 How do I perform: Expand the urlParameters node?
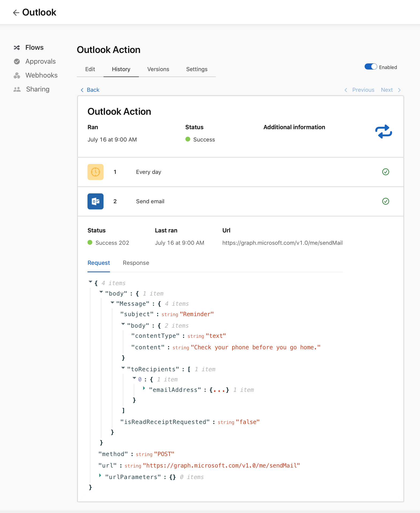click(x=100, y=475)
